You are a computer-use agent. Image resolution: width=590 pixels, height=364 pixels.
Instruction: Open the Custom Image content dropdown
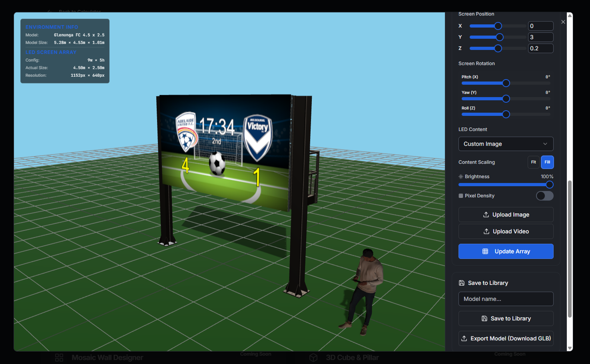click(x=506, y=144)
